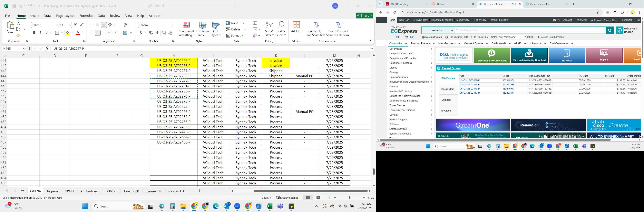
Task: Switch to D&H Distributing browser tab
Action: coord(406,4)
